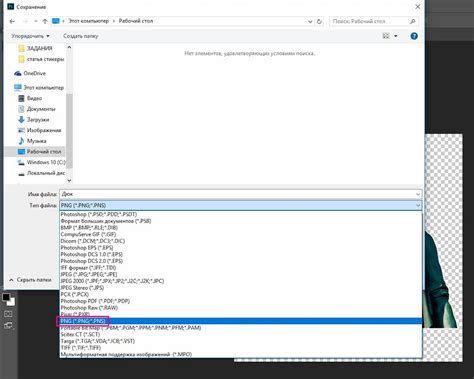The width and height of the screenshot is (474, 379).
Task: Click Этот компьютер in address path
Action: tap(89, 21)
